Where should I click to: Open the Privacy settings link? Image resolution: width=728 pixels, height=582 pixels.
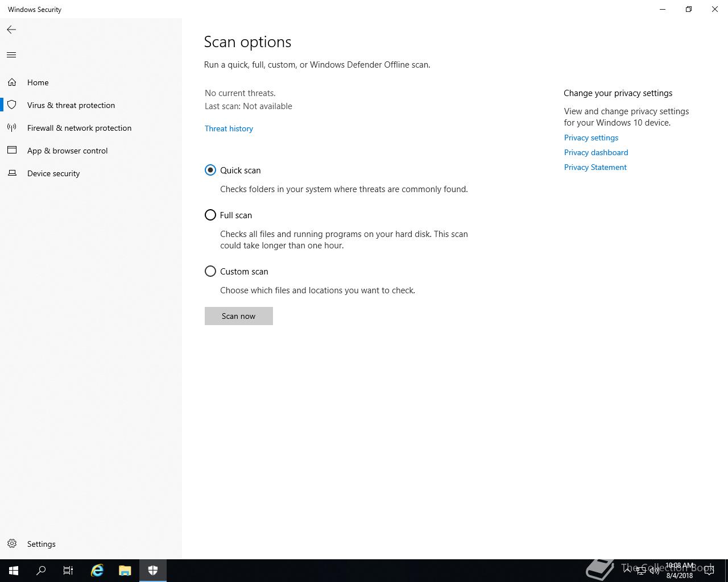tap(591, 138)
